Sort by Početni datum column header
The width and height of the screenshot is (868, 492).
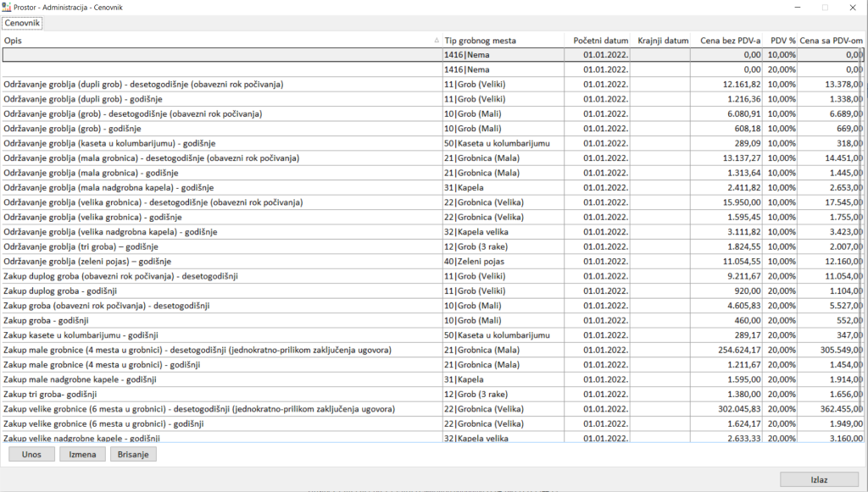tap(600, 41)
